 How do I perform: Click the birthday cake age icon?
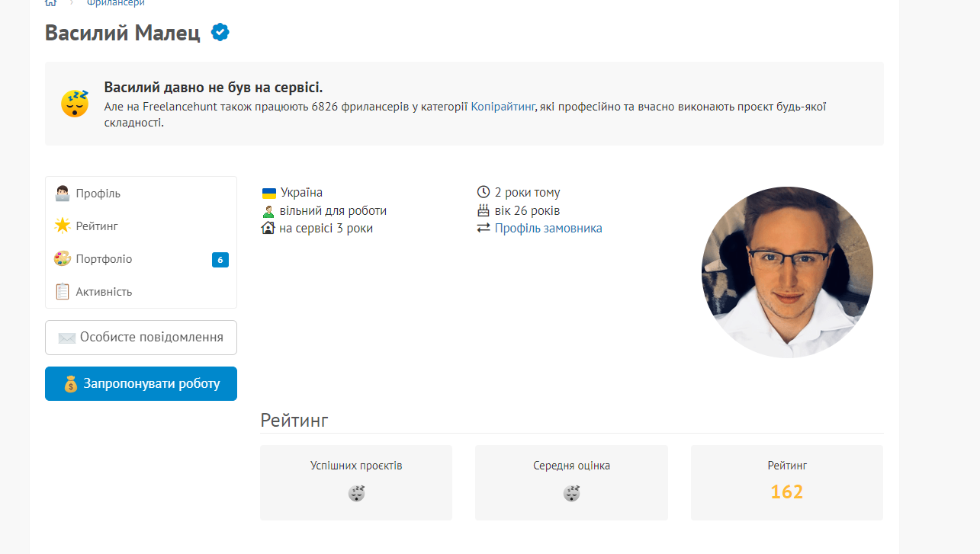pos(483,210)
